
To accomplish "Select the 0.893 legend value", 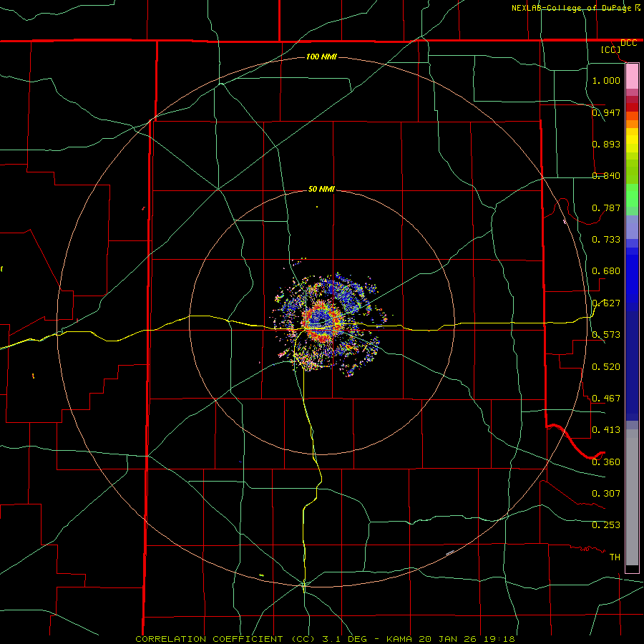I will pos(606,144).
